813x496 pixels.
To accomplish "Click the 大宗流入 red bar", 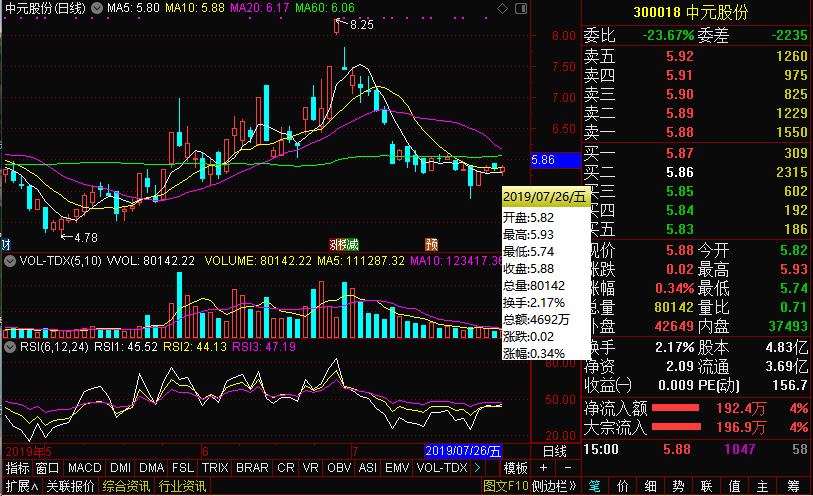I will click(677, 427).
